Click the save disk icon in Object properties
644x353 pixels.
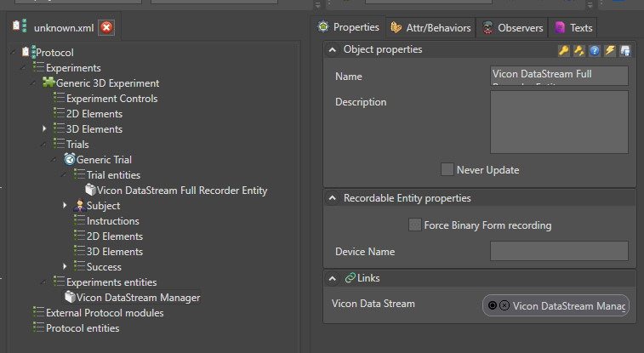pos(625,51)
